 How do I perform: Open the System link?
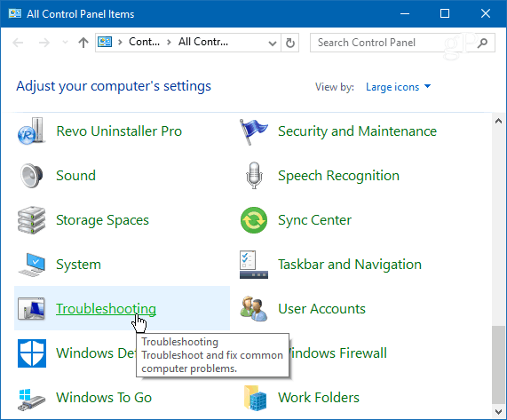[x=78, y=265]
